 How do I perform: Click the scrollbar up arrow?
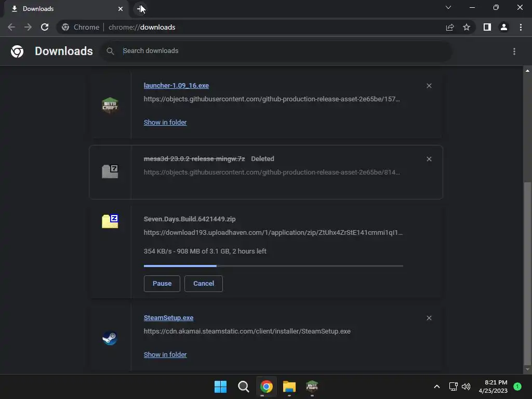(527, 71)
